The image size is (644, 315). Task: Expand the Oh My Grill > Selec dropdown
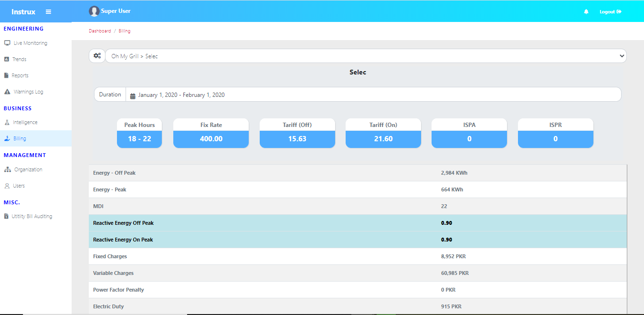(x=365, y=56)
